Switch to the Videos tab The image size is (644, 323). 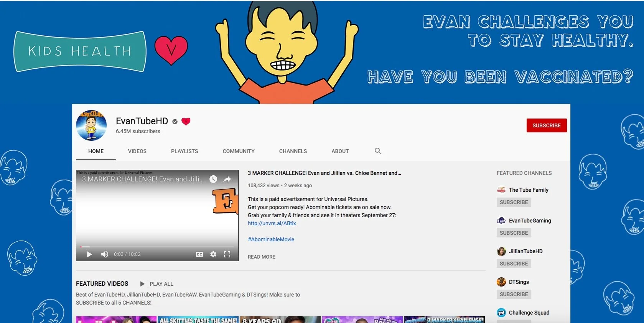coord(137,151)
